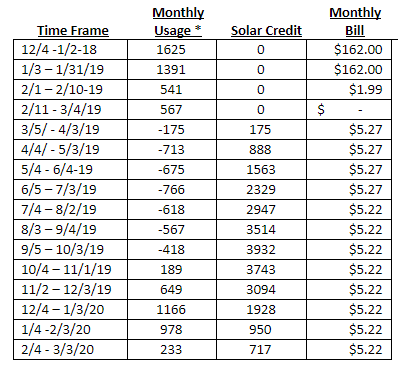The image size is (405, 376).
Task: Select the 12/4 -1/2-18 time frame cell
Action: click(70, 50)
